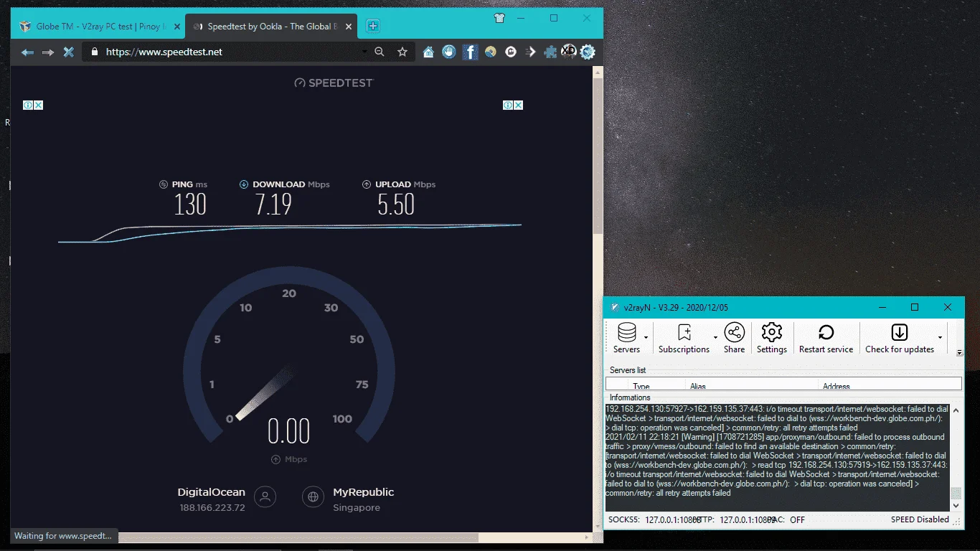Click the site padlock security icon

tap(94, 52)
